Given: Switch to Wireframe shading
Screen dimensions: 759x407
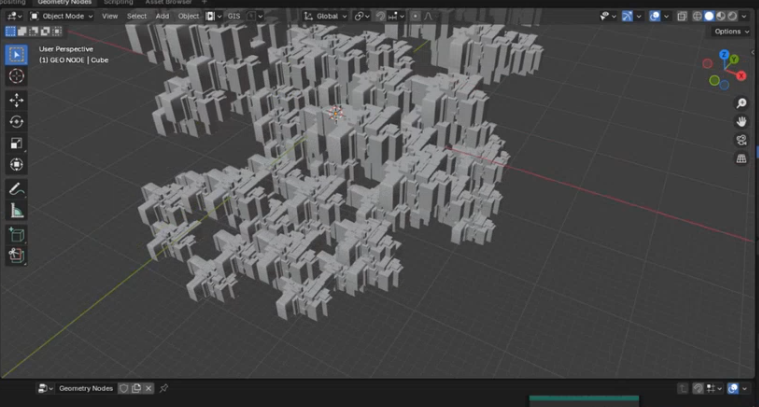Looking at the screenshot, I should click(x=697, y=16).
